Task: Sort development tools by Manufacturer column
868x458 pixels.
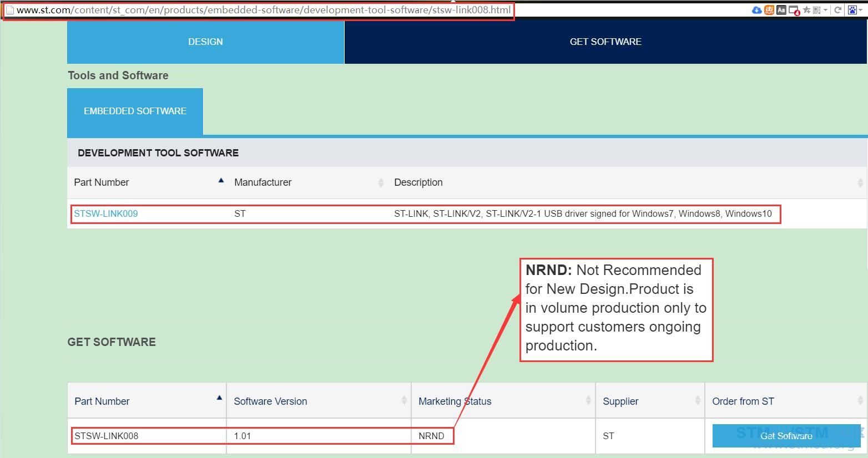Action: [x=308, y=182]
